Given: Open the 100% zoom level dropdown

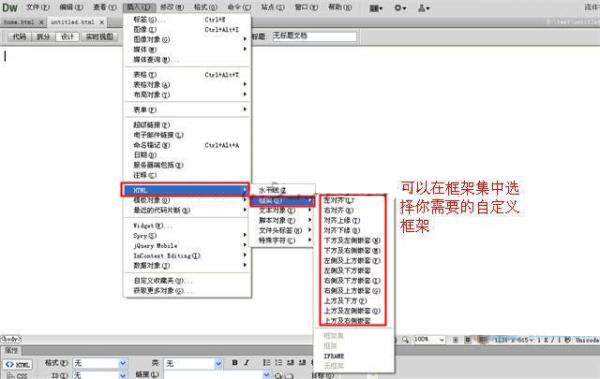Looking at the screenshot, I should 442,340.
